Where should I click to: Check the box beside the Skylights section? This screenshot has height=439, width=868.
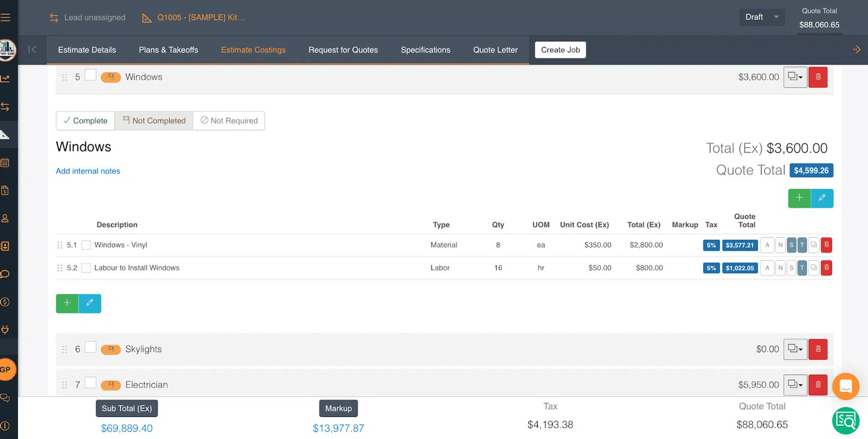[91, 348]
